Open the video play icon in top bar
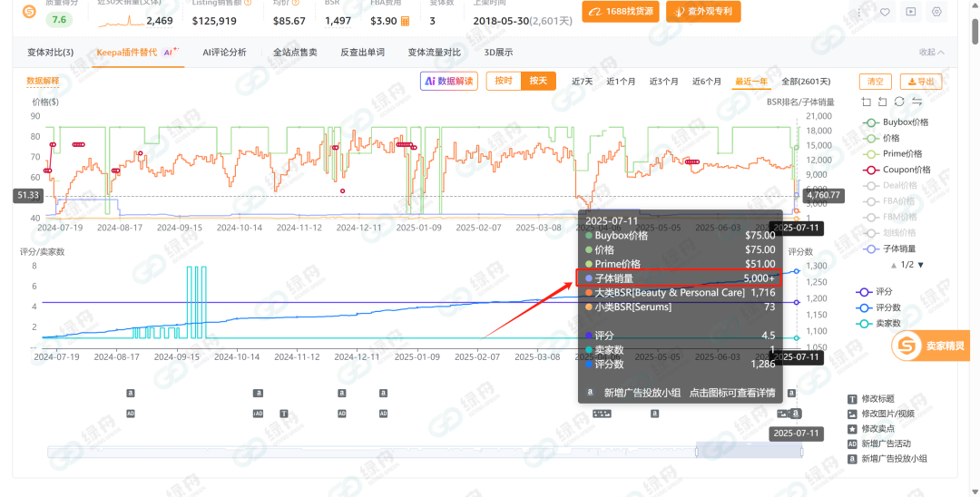The width and height of the screenshot is (980, 497). pos(911,12)
